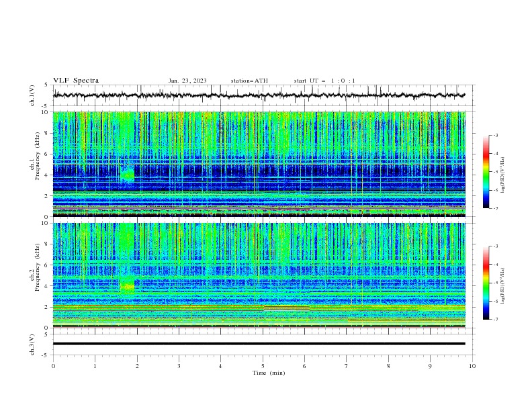Click the ch.2 PSD color scale bar
Image resolution: width=532 pixels, height=411 pixels.
(x=486, y=283)
